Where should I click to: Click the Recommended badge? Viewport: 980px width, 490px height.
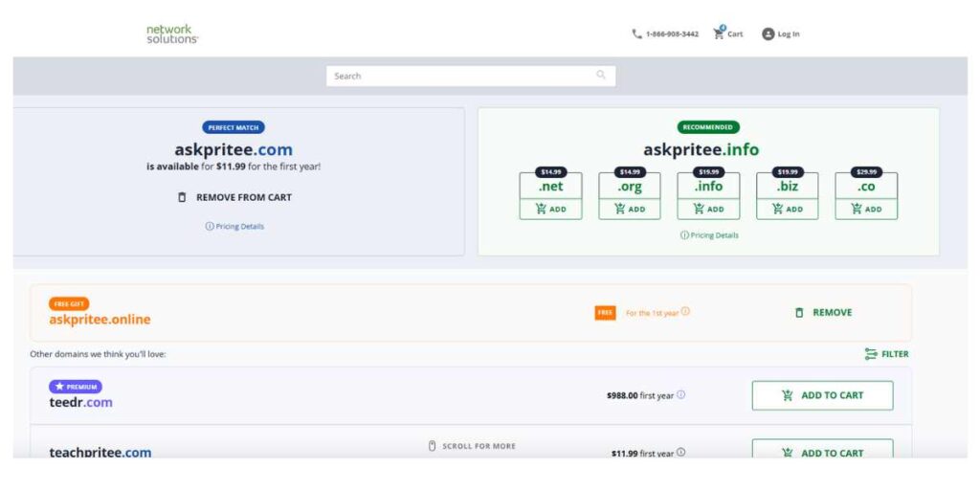[708, 127]
